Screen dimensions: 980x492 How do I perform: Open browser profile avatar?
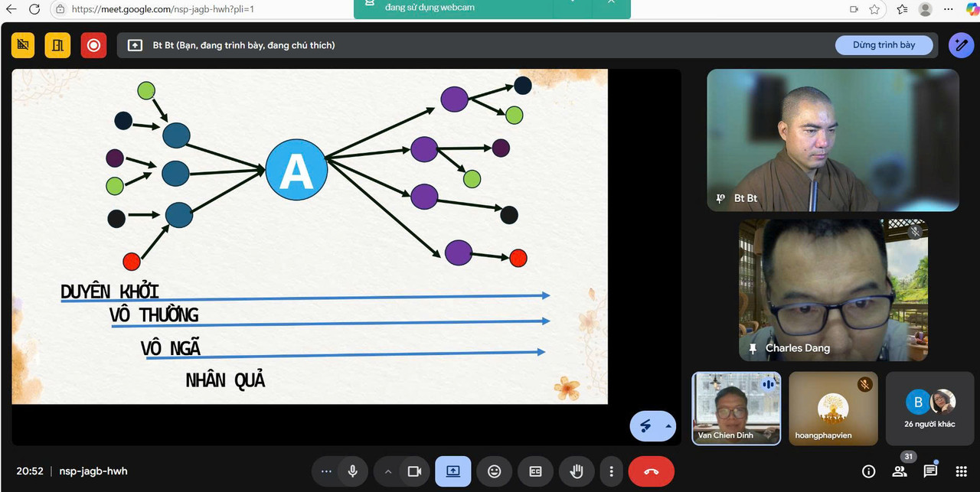[x=926, y=9]
